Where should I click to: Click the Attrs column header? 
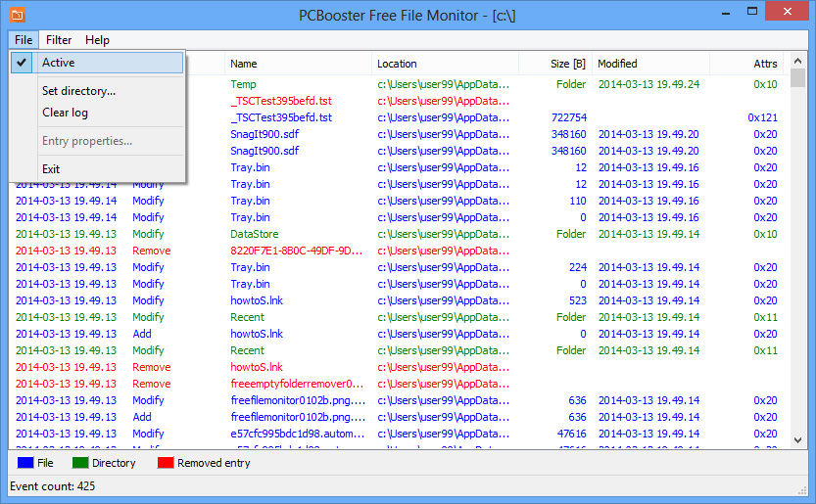pyautogui.click(x=748, y=64)
